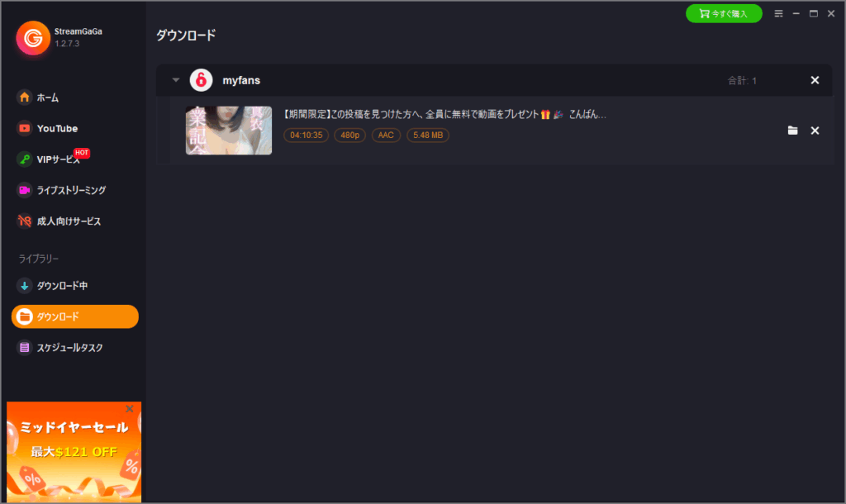
Task: Open the downloaded video thumbnail
Action: pyautogui.click(x=229, y=131)
